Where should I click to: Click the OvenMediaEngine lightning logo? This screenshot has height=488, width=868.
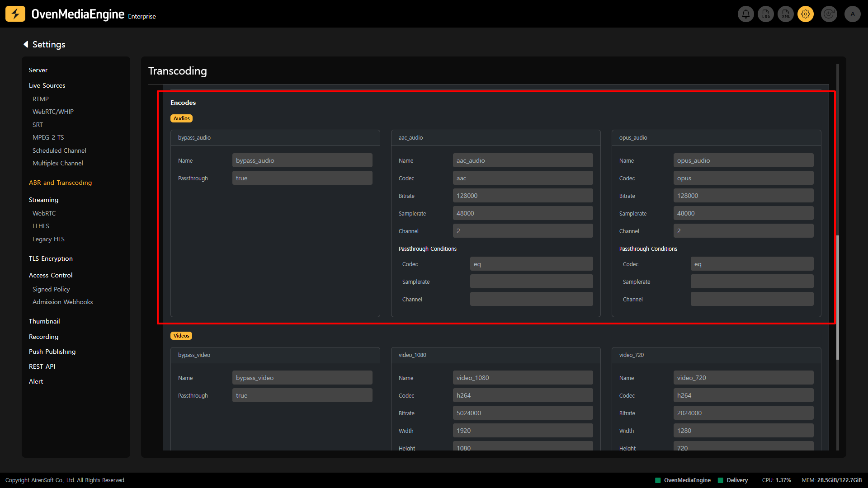15,14
